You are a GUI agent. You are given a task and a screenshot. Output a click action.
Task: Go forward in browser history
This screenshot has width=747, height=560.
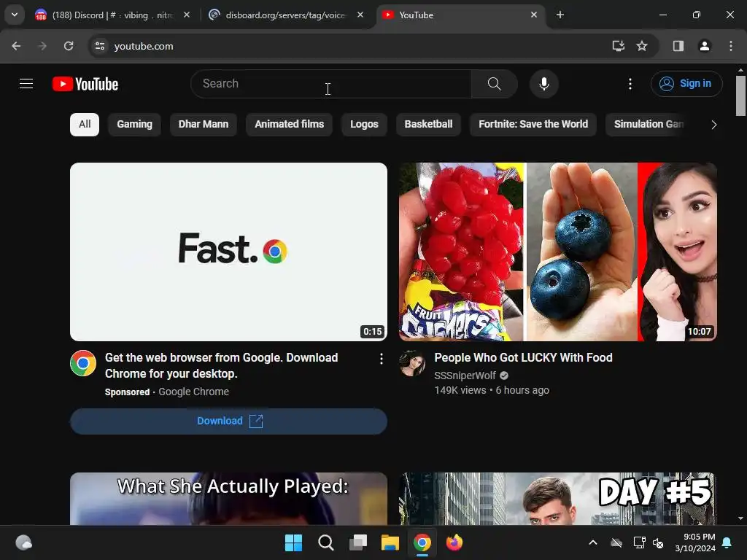(x=42, y=46)
